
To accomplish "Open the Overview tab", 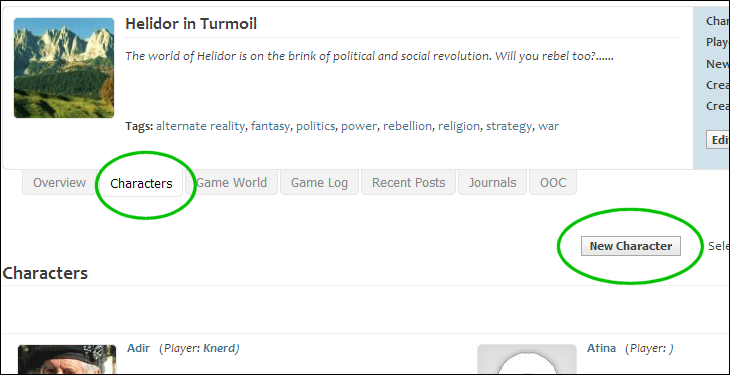I will coord(59,183).
